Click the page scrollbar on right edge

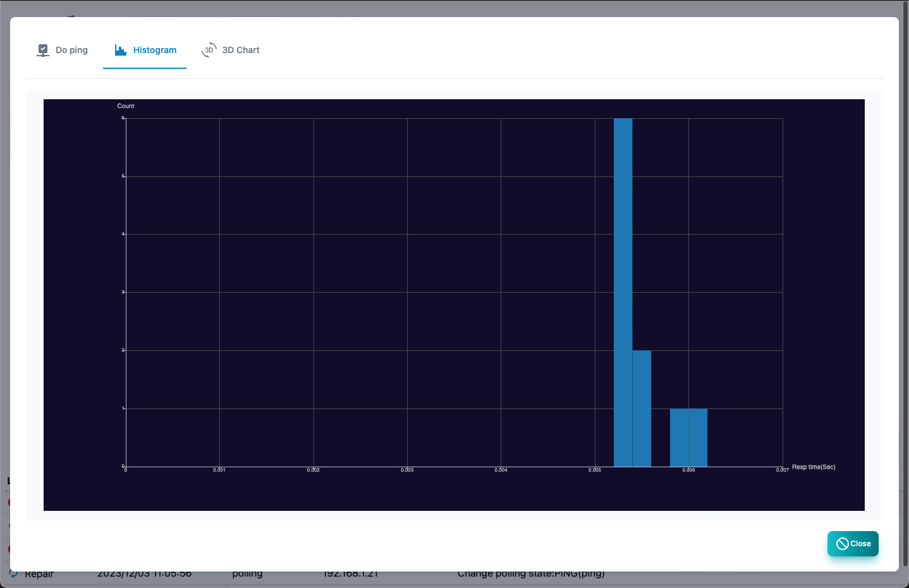click(905, 285)
